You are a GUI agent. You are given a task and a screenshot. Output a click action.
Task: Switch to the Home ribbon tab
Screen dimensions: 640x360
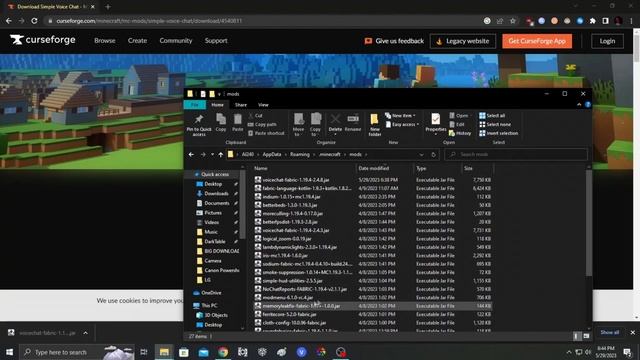pos(217,105)
